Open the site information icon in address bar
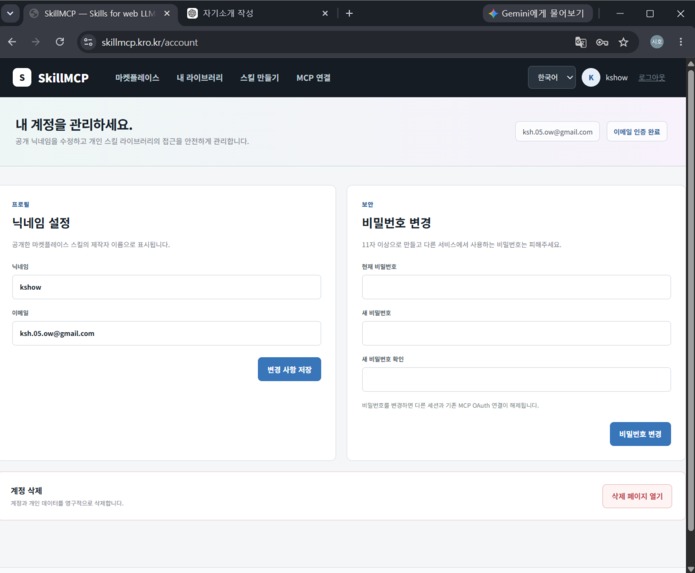695x573 pixels. tap(88, 42)
